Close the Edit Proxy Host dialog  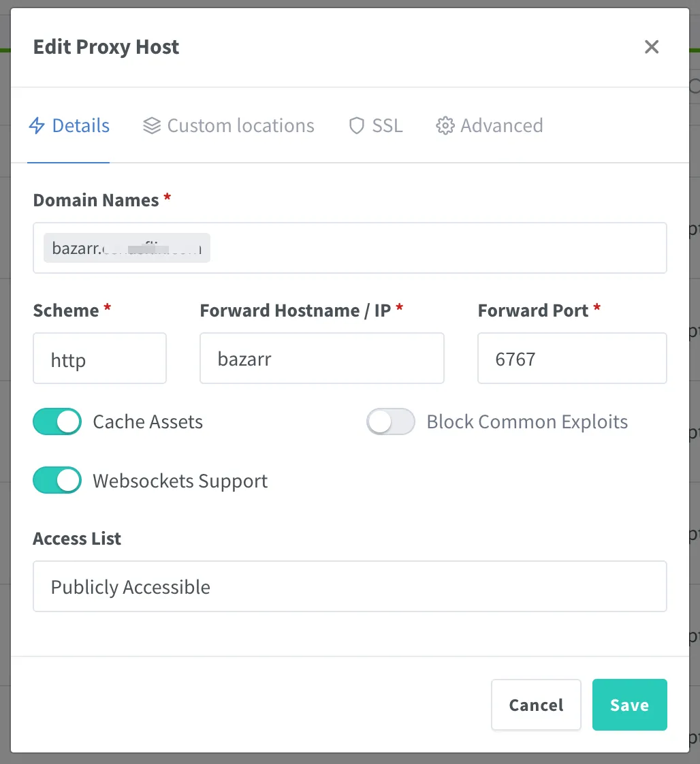coord(652,46)
